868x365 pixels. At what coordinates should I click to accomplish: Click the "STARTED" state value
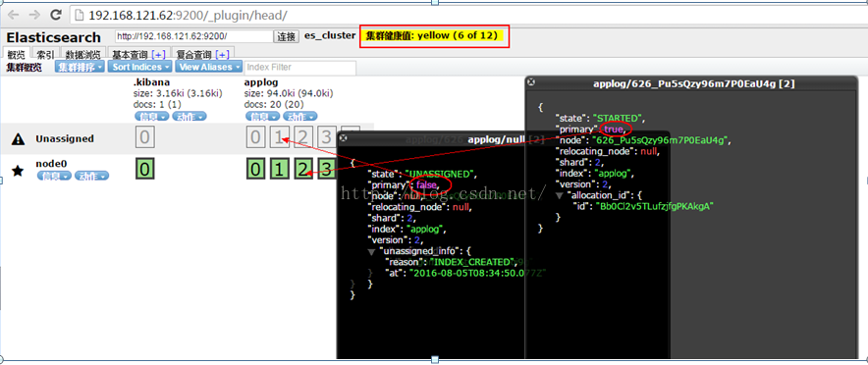click(620, 119)
